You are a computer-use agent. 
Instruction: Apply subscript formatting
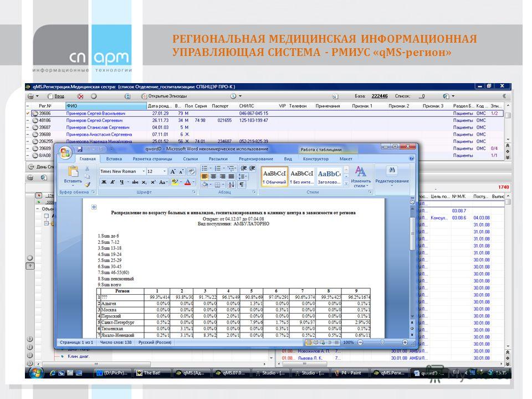(x=144, y=182)
